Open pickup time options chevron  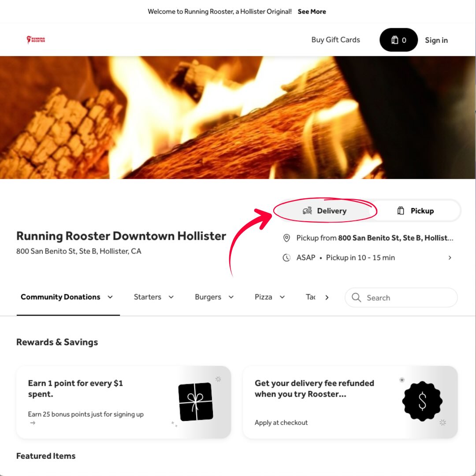point(450,258)
